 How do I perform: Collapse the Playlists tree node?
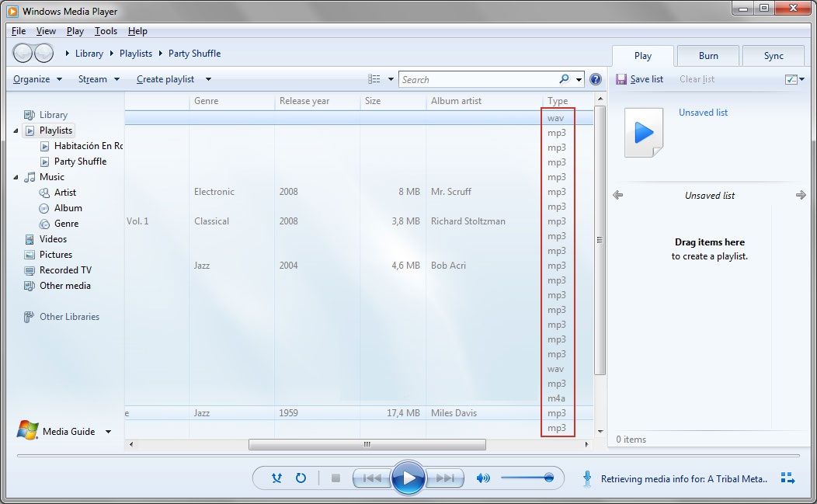(16, 130)
